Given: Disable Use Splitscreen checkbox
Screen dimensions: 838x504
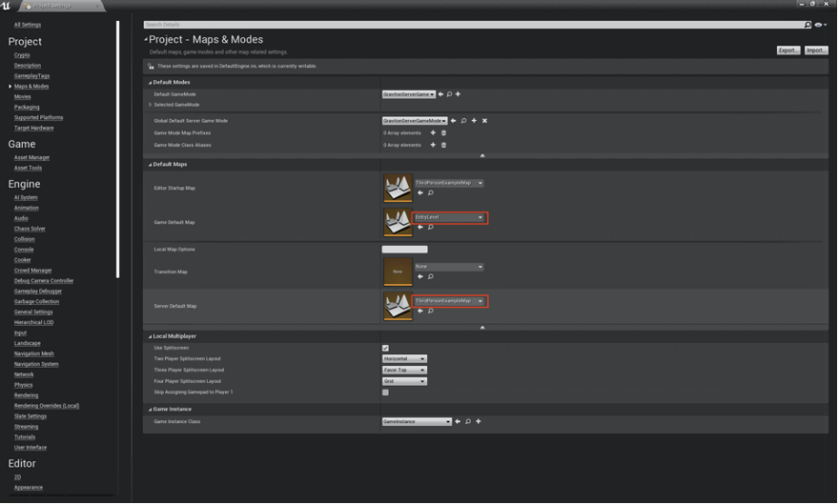Looking at the screenshot, I should tap(385, 348).
